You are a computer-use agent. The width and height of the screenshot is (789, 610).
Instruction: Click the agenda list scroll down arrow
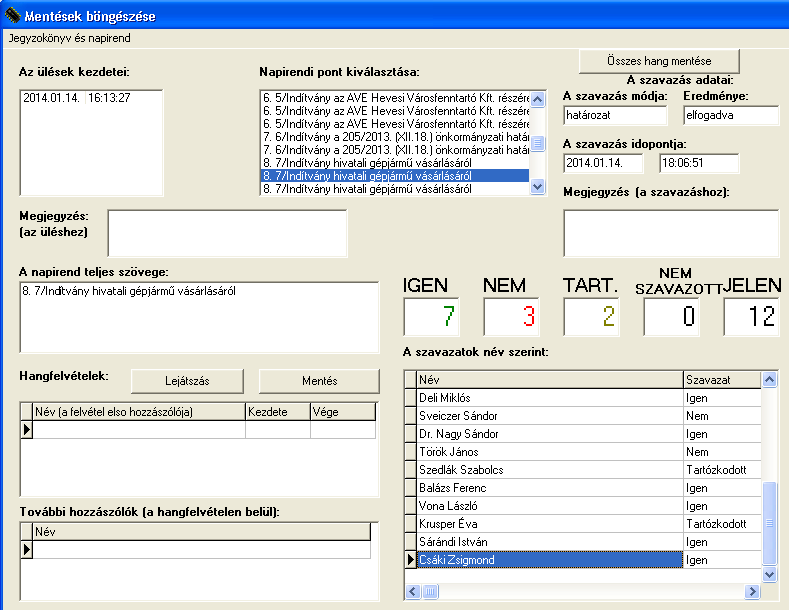point(537,187)
